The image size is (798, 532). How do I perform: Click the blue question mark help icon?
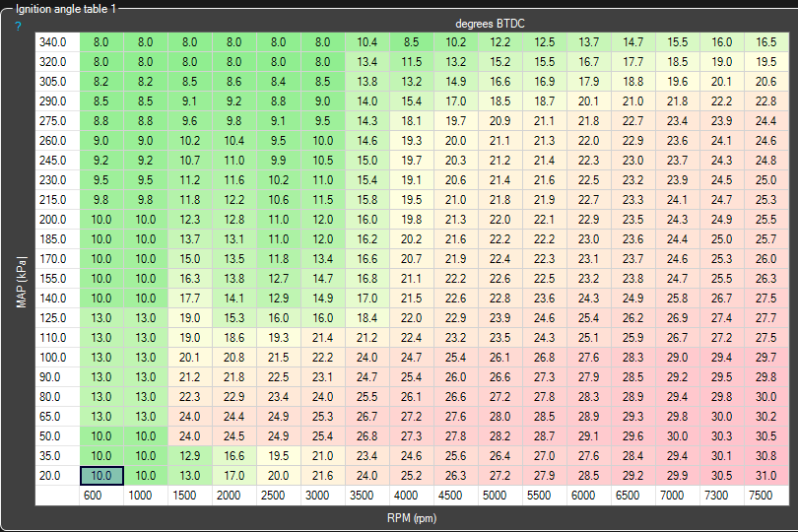pos(18,26)
